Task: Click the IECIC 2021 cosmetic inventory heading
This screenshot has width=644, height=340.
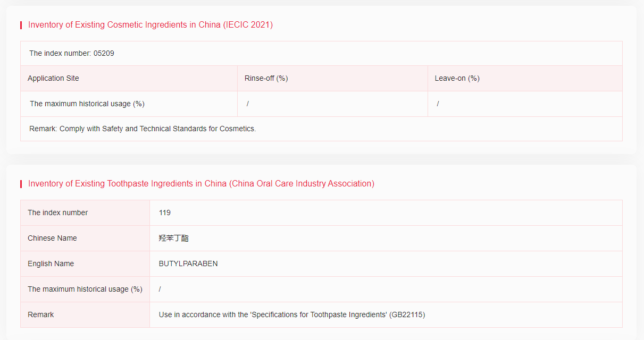Action: click(150, 25)
